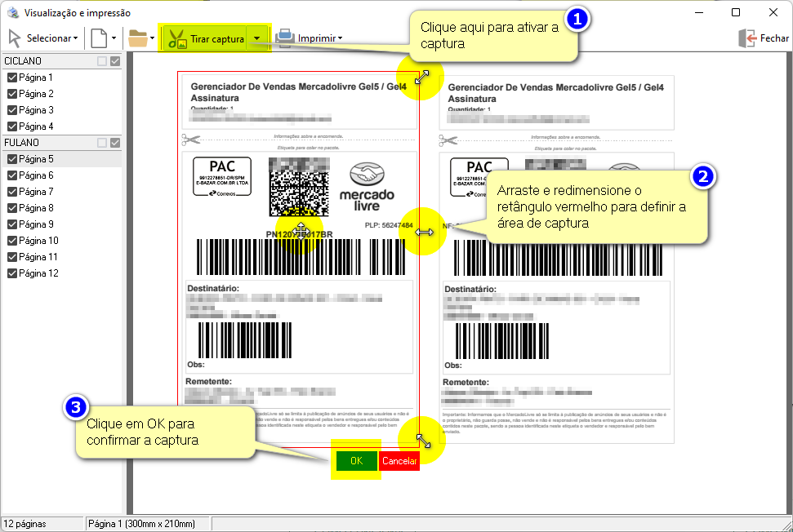The image size is (793, 532).
Task: Select the FULANO group header
Action: coord(62,143)
